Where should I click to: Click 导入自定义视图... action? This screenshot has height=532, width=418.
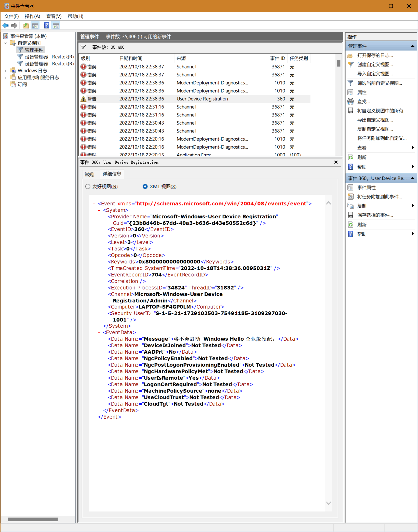point(375,74)
